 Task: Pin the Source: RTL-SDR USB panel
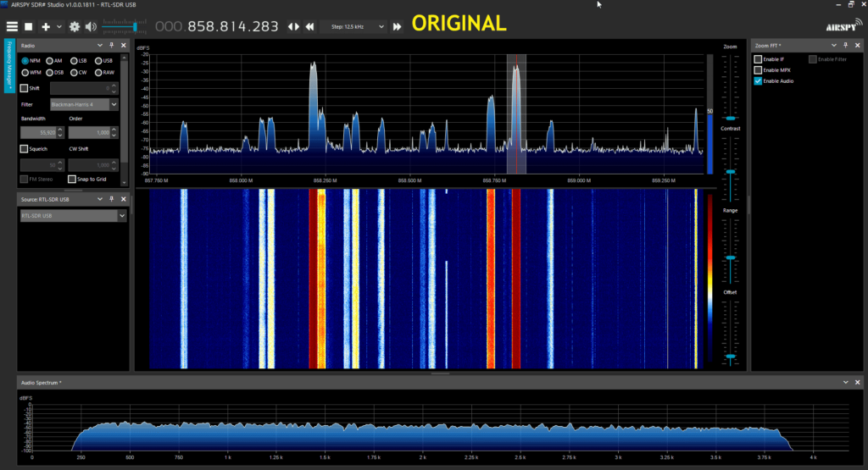[x=112, y=199]
